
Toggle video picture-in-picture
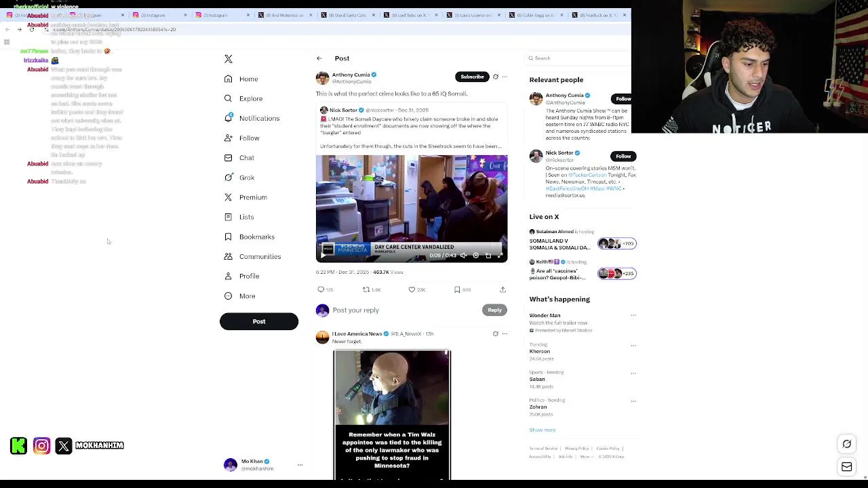(488, 256)
